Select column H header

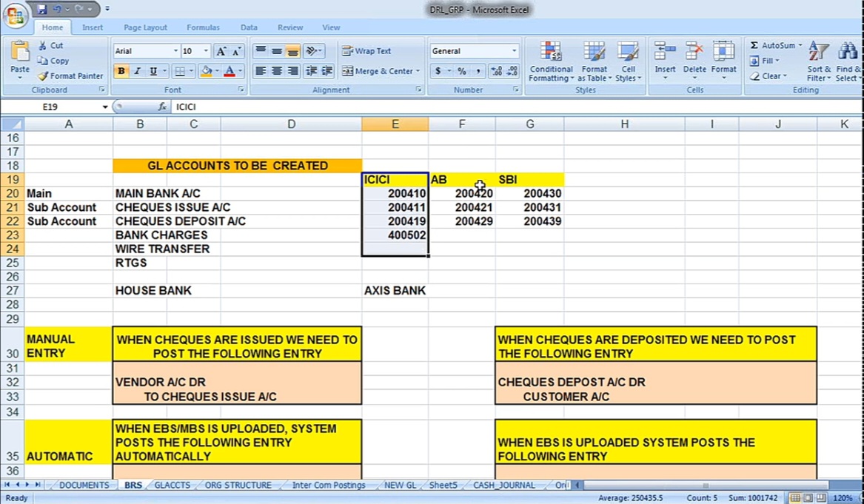[x=624, y=124]
